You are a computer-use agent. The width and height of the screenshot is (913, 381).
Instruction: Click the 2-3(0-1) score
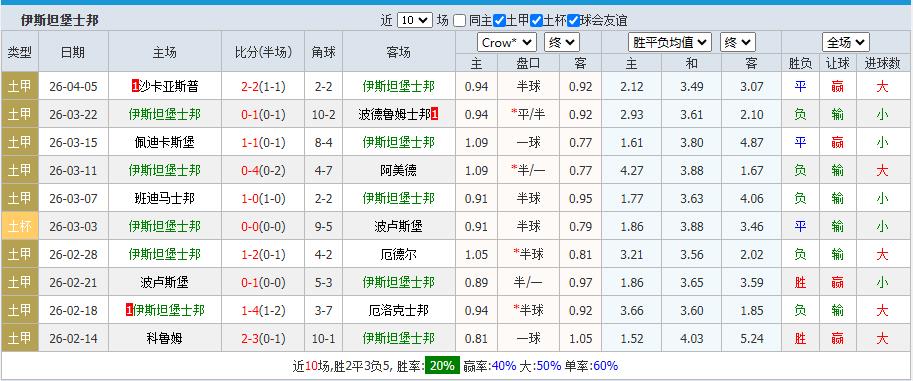263,338
